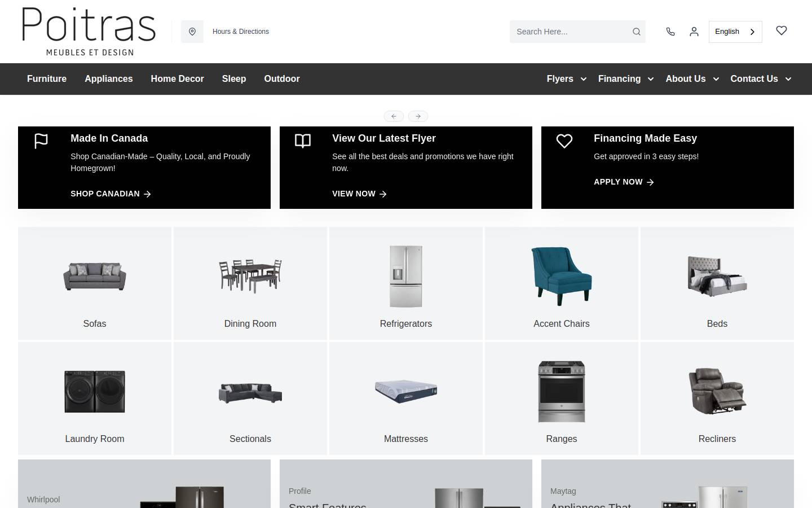
Task: Open the Sectionals category image
Action: 250,393
